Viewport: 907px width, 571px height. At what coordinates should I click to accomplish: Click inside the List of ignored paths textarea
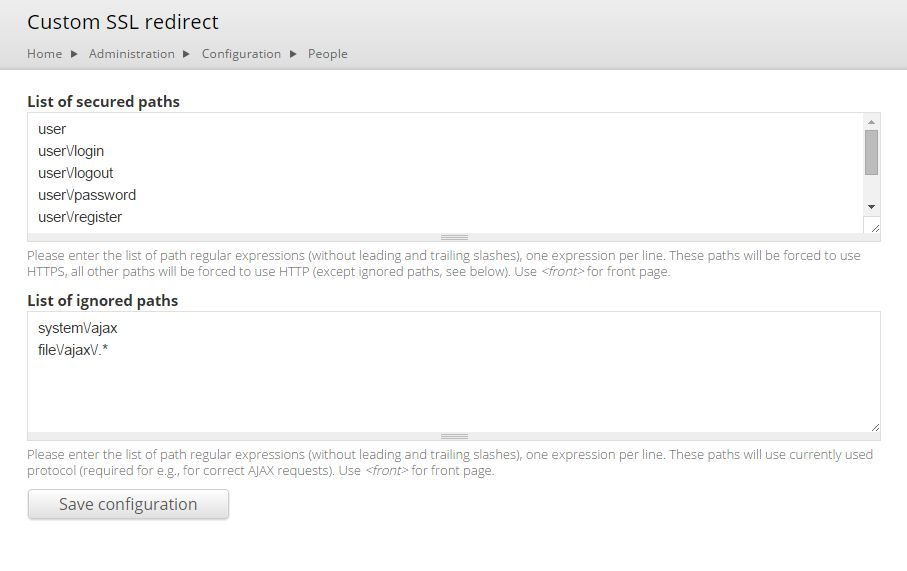454,371
